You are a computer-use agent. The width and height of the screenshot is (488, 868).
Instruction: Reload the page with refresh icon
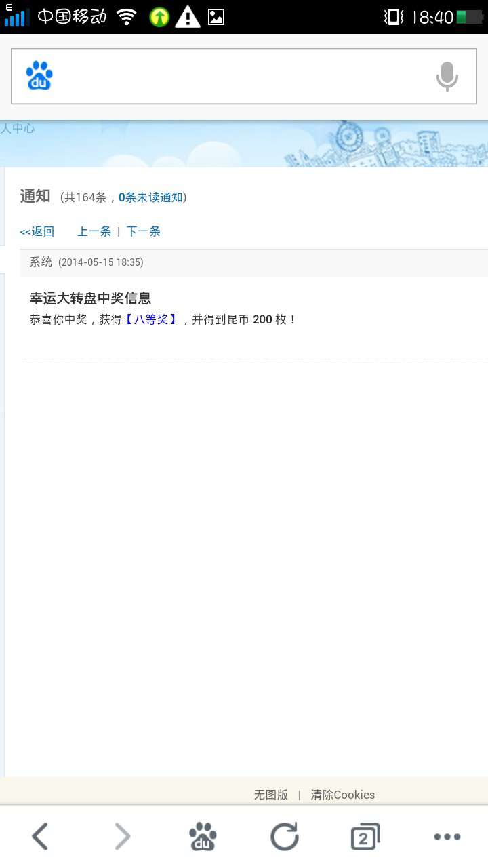tap(285, 836)
